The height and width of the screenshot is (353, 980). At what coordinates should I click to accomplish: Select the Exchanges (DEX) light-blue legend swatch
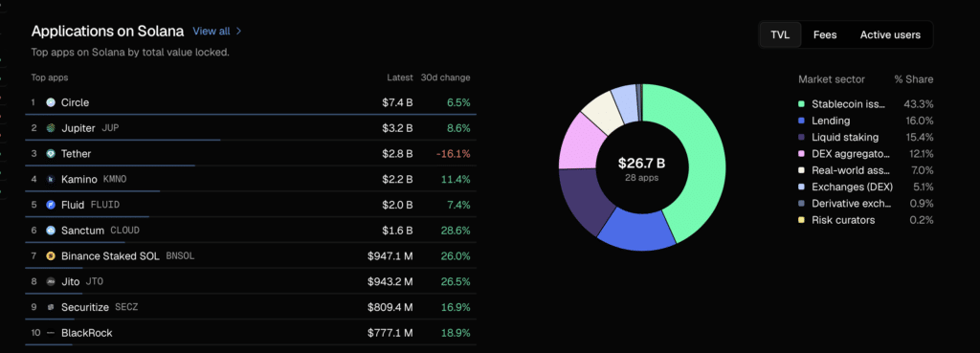(x=801, y=187)
